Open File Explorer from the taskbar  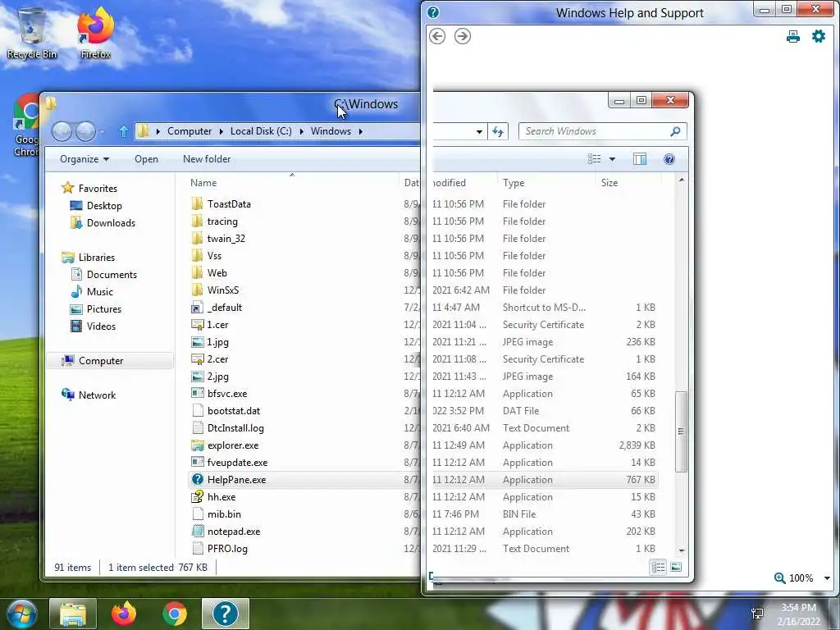(x=73, y=614)
